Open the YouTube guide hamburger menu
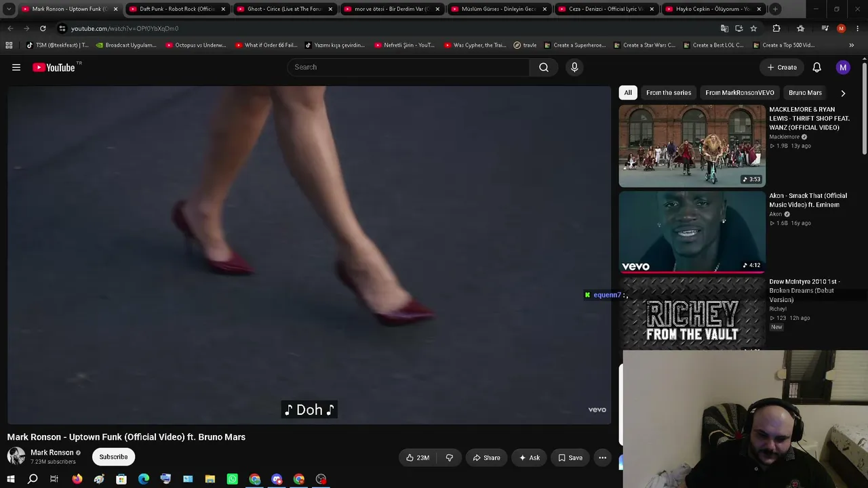The width and height of the screenshot is (868, 488). pyautogui.click(x=16, y=67)
